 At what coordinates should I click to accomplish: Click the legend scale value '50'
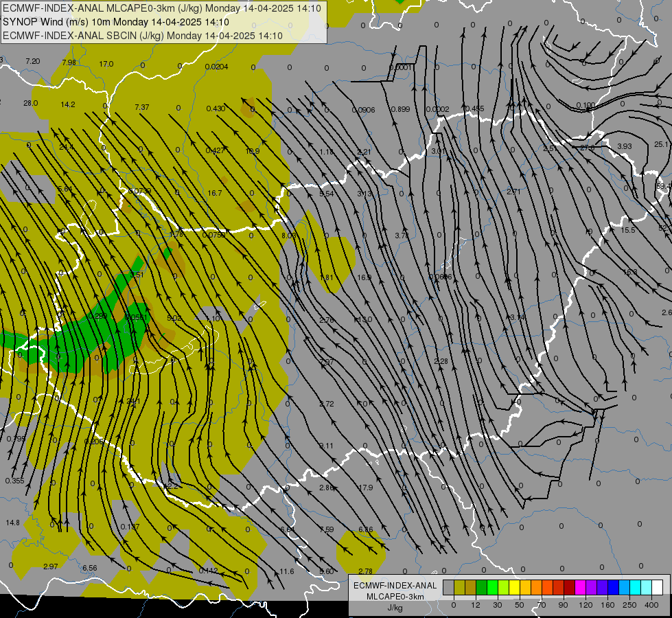click(520, 605)
